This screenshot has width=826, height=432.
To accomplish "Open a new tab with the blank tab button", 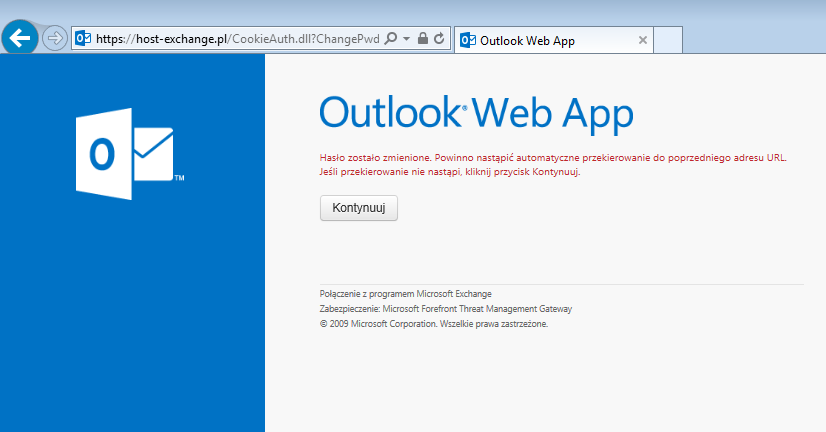I will [668, 41].
